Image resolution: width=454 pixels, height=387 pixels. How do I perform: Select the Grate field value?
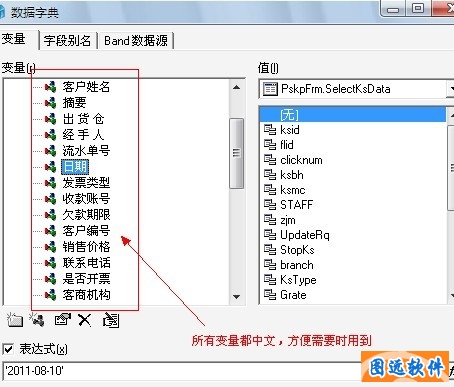click(x=293, y=295)
